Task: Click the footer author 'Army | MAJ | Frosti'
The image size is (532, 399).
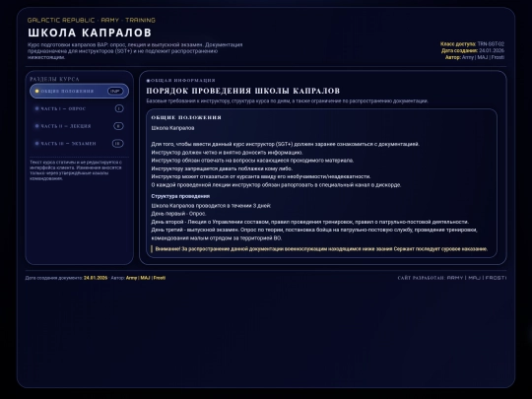Action: point(146,278)
